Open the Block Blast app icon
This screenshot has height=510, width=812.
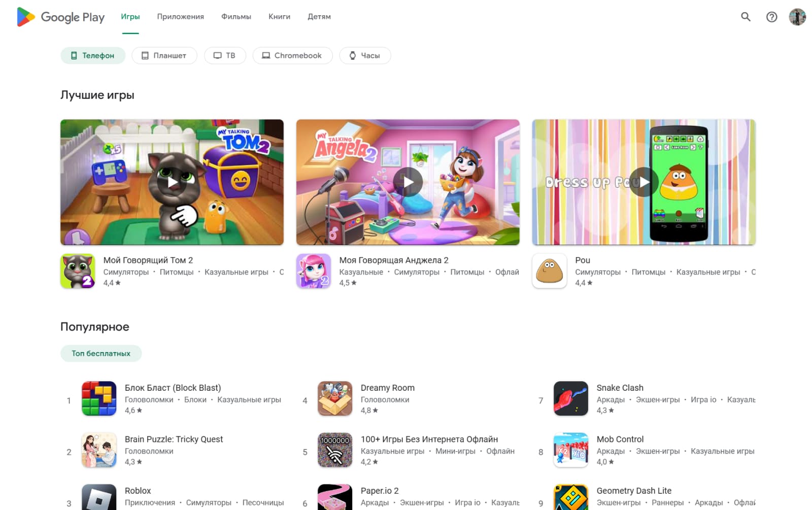coord(99,399)
